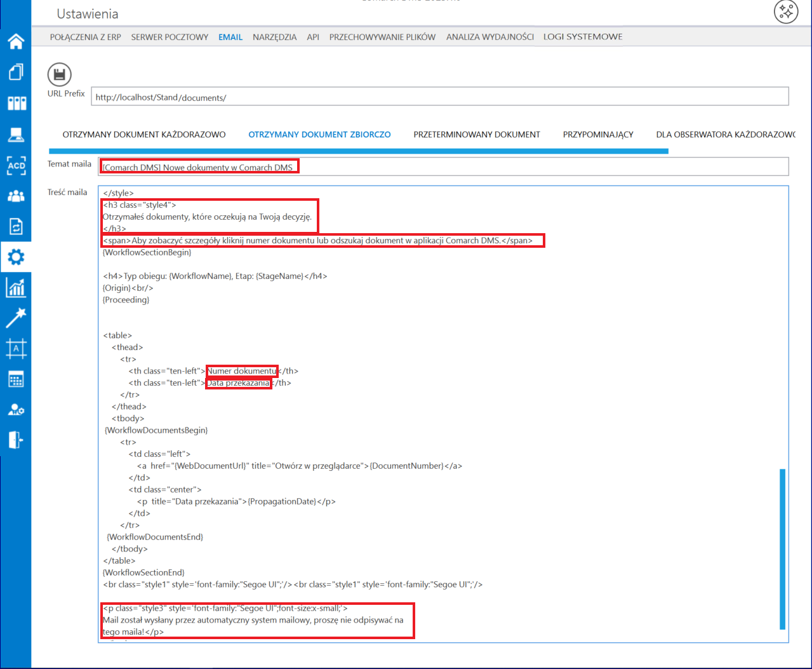The width and height of the screenshot is (812, 669).
Task: Open the NARZĘDZIA tab
Action: [275, 37]
